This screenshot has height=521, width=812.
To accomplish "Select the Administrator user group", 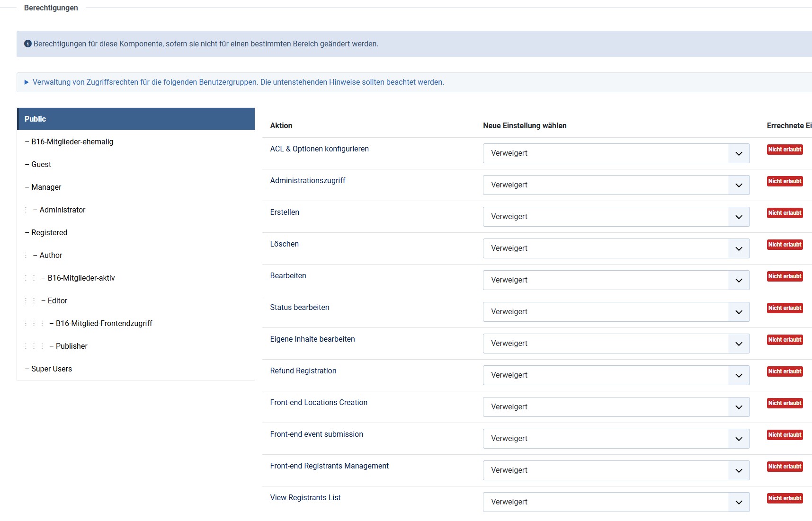I will click(62, 210).
